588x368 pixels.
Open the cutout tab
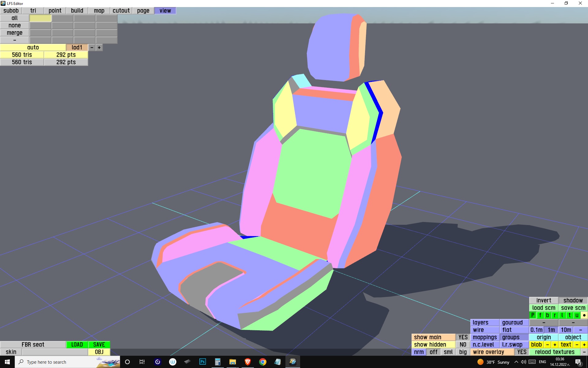tap(121, 11)
